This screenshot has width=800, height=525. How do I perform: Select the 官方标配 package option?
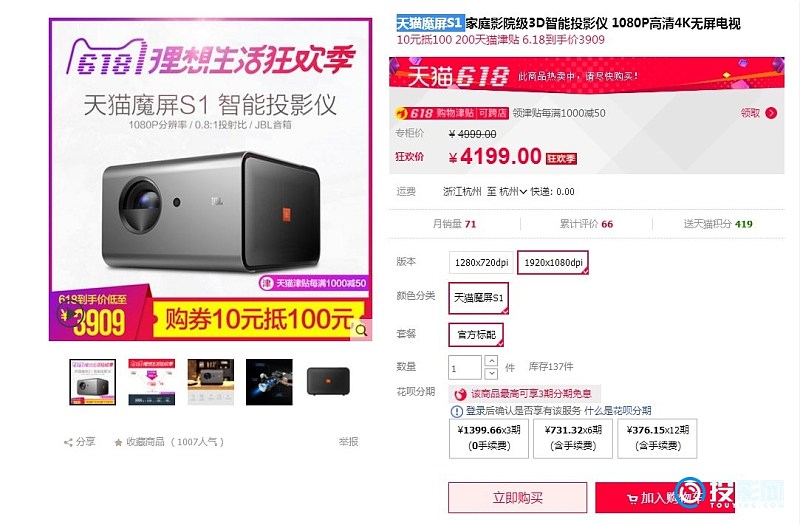(477, 335)
